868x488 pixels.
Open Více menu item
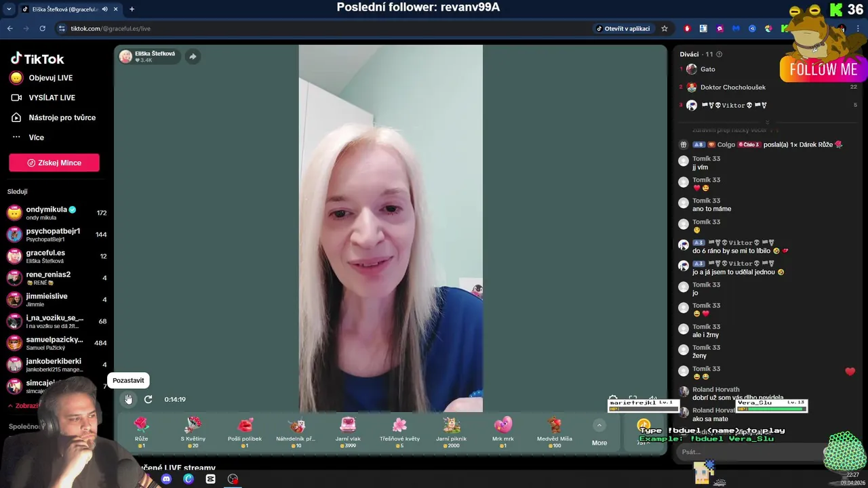click(28, 137)
